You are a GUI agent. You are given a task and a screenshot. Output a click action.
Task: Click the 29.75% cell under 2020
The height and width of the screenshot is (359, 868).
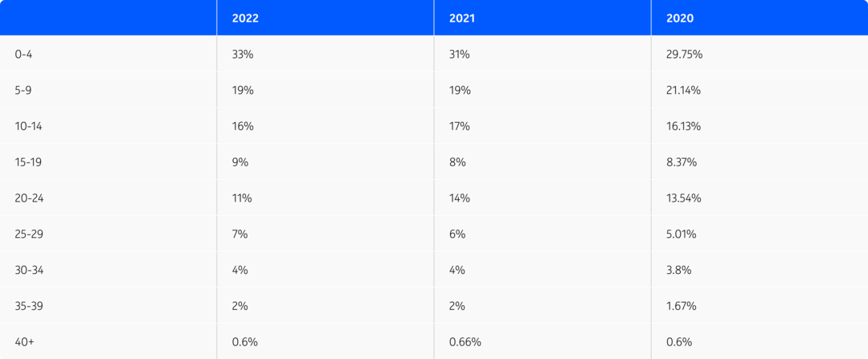684,54
